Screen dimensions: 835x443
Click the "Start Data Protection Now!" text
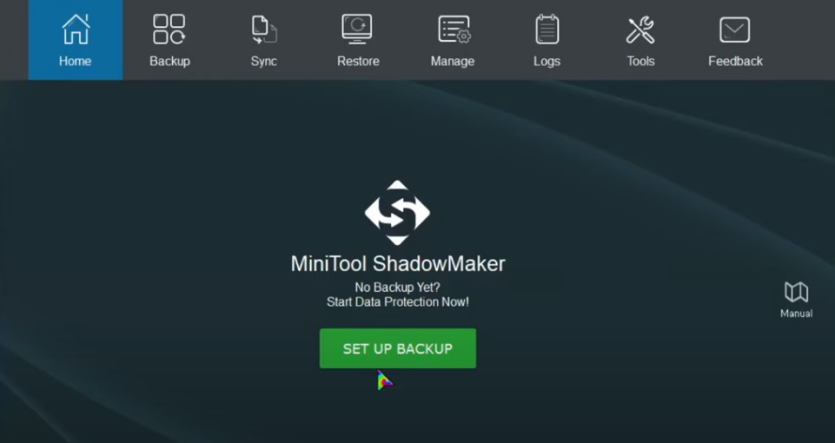pos(398,302)
